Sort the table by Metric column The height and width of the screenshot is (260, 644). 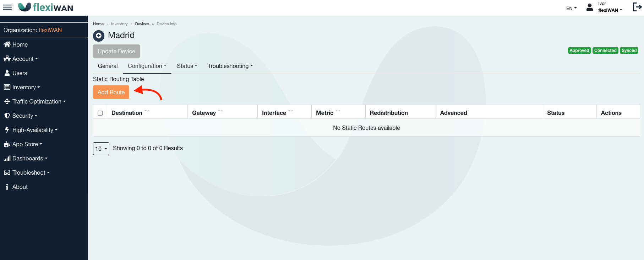[325, 113]
